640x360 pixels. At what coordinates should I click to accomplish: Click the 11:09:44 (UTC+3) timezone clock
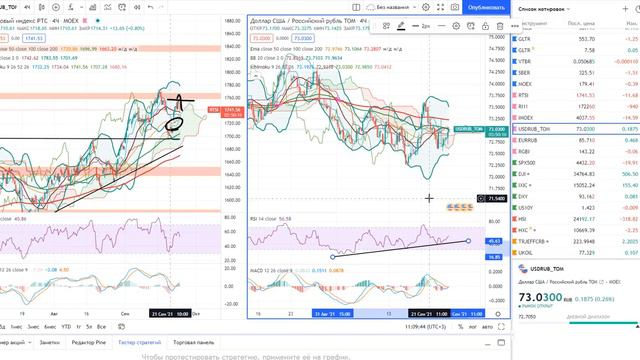click(x=426, y=327)
